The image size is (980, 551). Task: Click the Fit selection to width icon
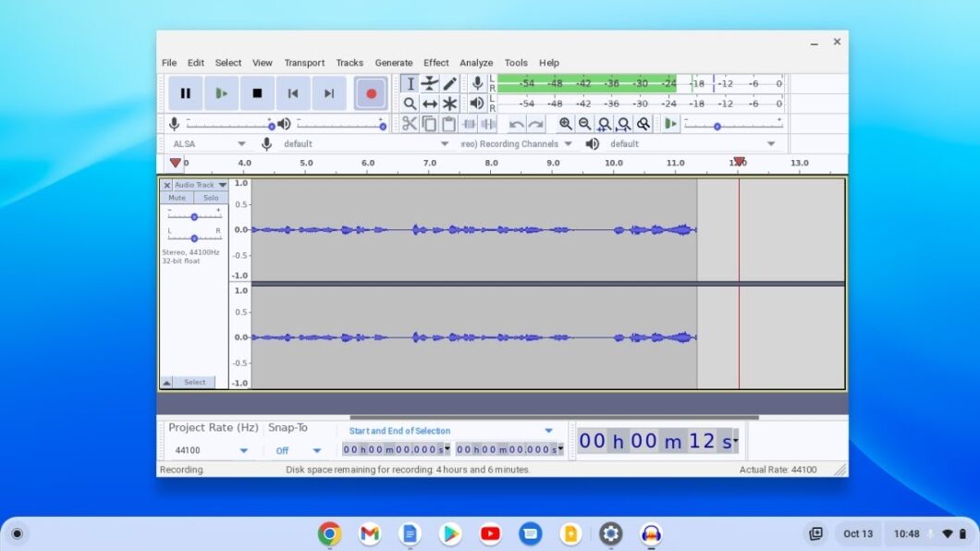(x=605, y=124)
